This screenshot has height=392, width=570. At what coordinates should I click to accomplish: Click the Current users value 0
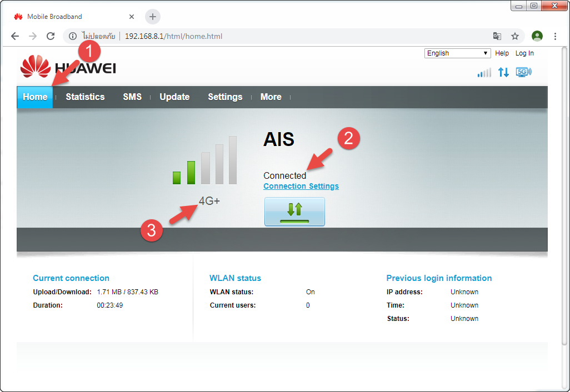[308, 305]
